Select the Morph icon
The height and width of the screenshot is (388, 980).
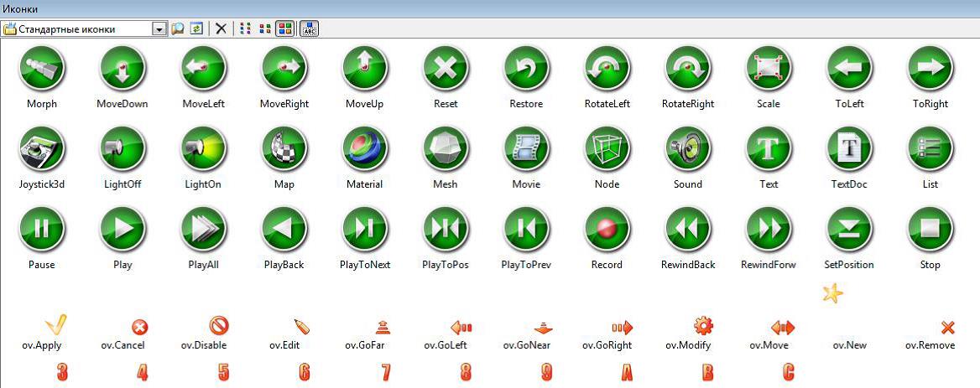pos(42,69)
